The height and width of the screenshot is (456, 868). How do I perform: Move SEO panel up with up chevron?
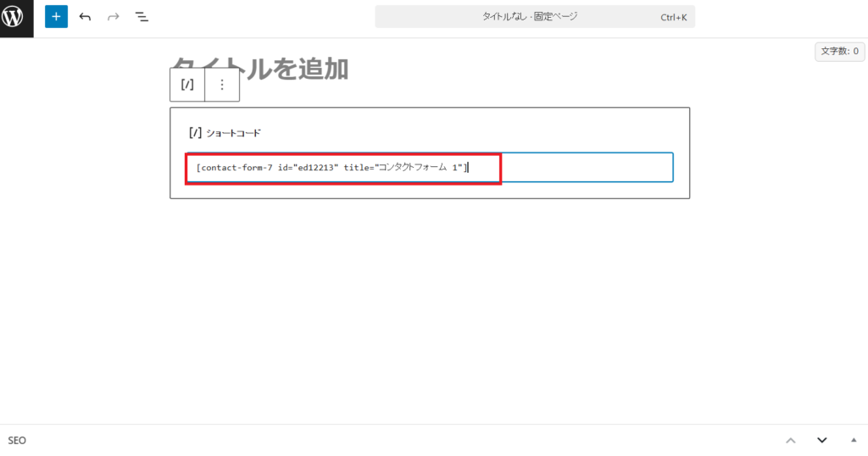(790, 441)
